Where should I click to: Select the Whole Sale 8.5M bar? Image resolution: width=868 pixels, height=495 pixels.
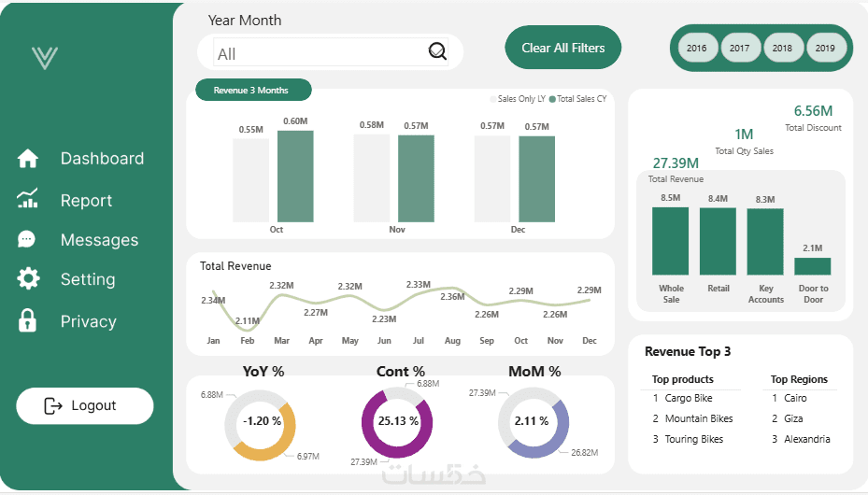click(670, 241)
